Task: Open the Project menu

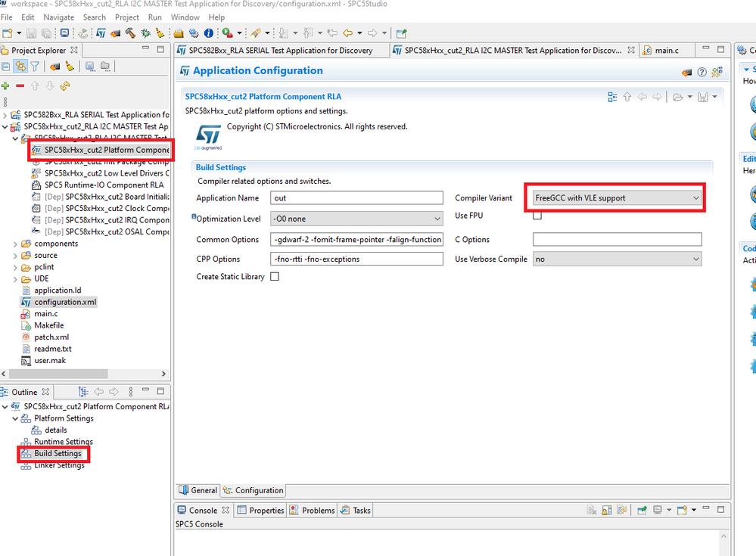Action: (127, 17)
